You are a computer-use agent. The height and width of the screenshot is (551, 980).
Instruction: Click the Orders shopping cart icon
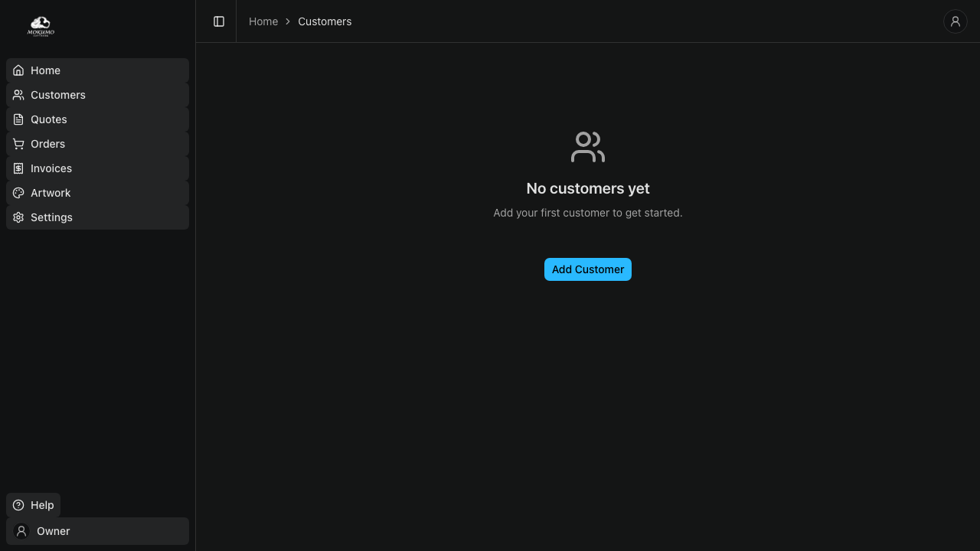coord(18,144)
